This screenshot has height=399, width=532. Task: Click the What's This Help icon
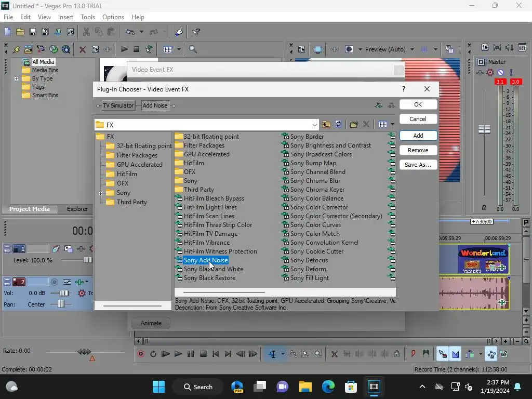[196, 32]
